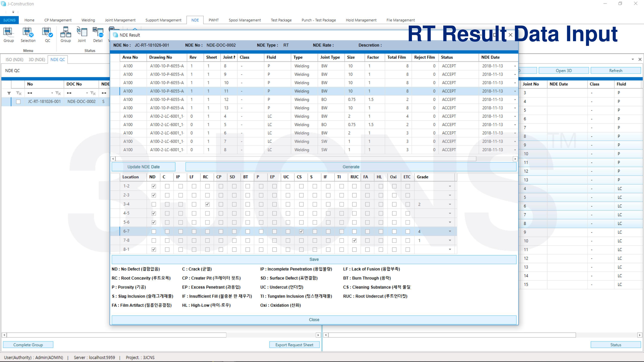Uncheck ND for location 8-1
This screenshot has height=362, width=644.
click(154, 249)
